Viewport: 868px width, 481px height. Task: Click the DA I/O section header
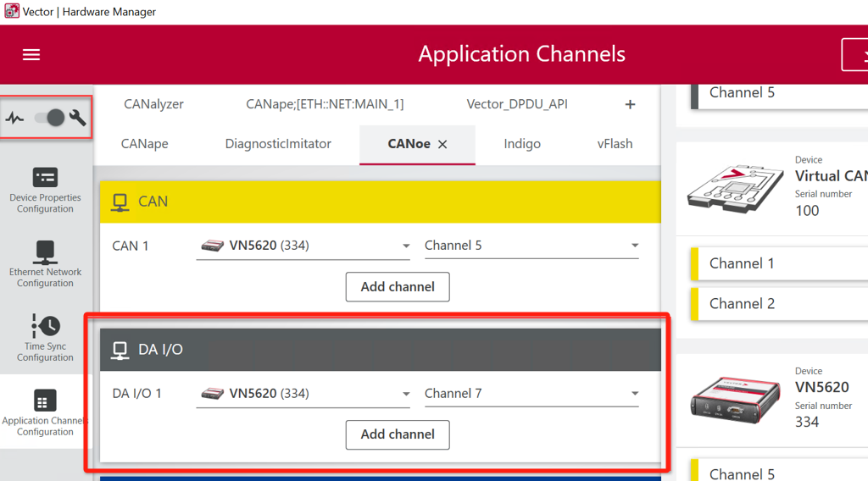pyautogui.click(x=381, y=350)
